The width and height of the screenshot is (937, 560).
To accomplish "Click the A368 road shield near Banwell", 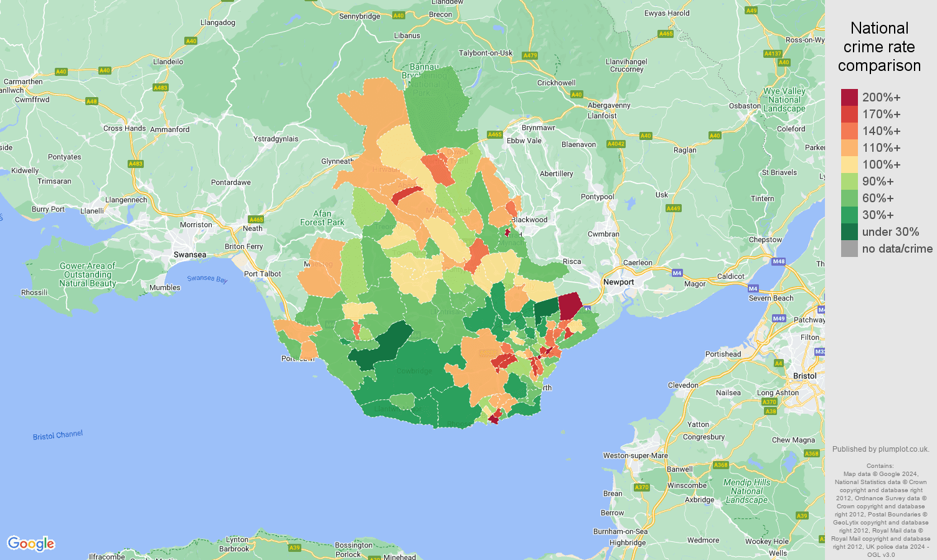I will 720,465.
